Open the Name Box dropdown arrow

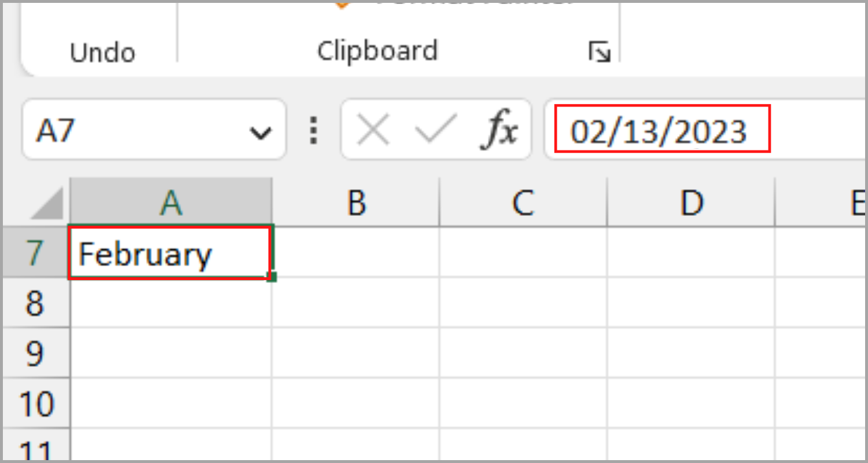click(260, 132)
